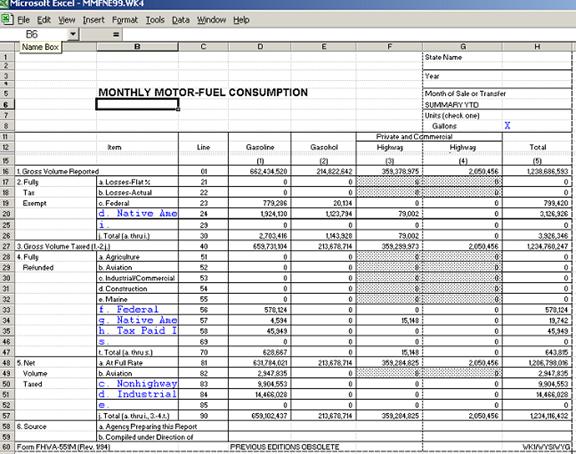Image resolution: width=576 pixels, height=454 pixels.
Task: Expand the Name Box dropdown arrow
Action: pos(73,34)
